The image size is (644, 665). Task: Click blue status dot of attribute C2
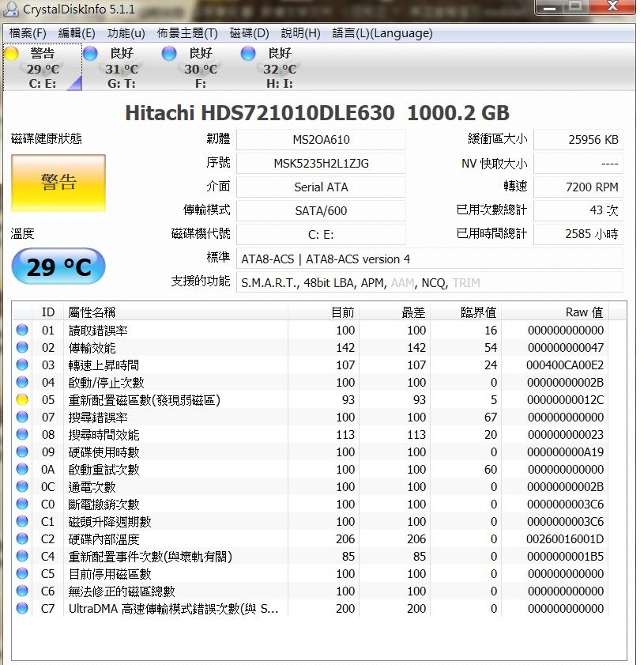tap(22, 538)
